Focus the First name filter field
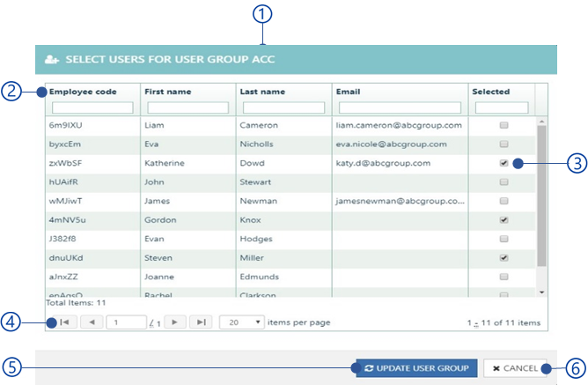This screenshot has height=385, width=588. click(187, 107)
